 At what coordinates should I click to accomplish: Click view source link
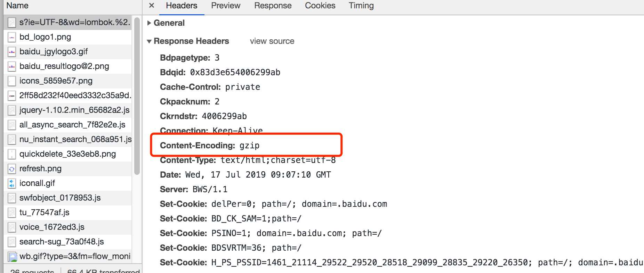point(272,41)
